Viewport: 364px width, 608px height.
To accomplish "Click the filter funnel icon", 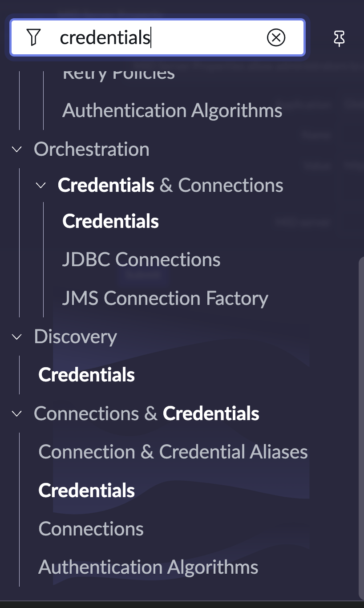I will click(x=33, y=37).
